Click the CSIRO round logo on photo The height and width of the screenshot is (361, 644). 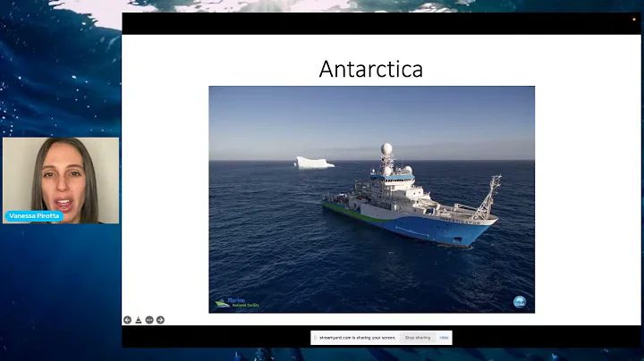[520, 302]
